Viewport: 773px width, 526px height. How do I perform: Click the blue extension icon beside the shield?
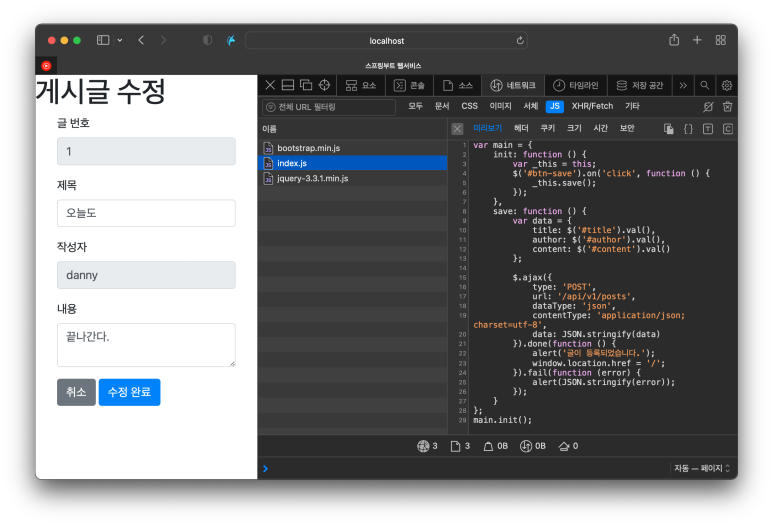[x=231, y=40]
